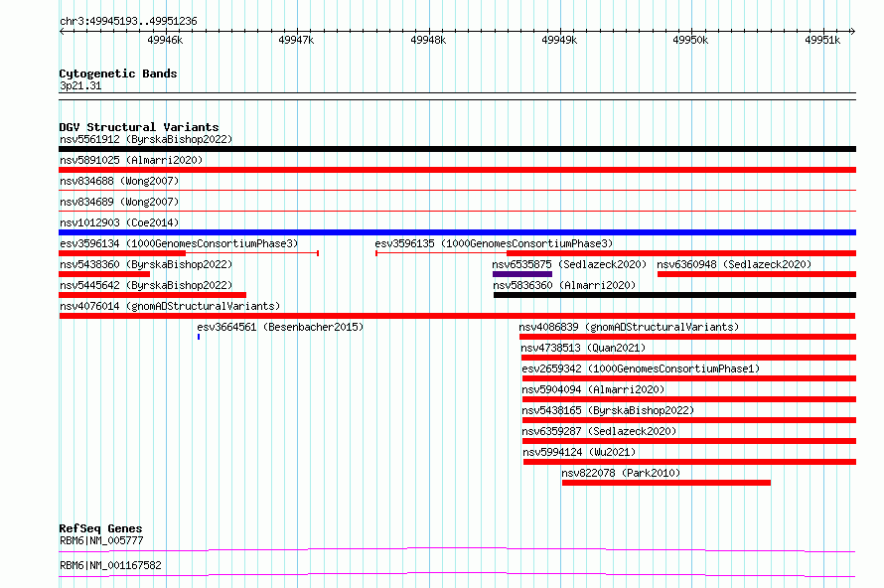
Task: Click nsv6360948 (Sedlazeck2020) label
Action: tap(734, 264)
